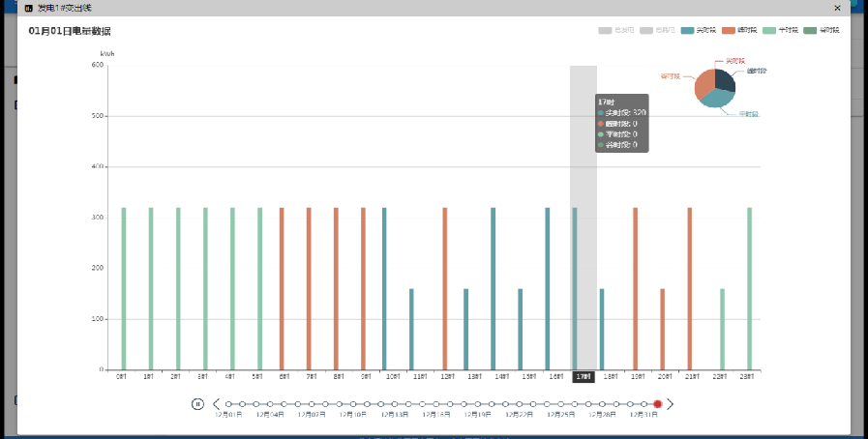Toggle the 峰时段 legend series

739,30
